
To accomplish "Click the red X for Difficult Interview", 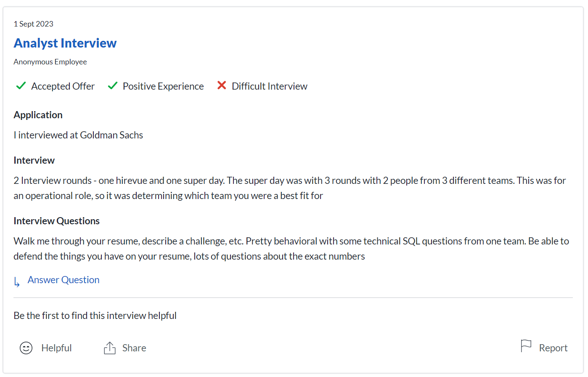I will tap(222, 85).
